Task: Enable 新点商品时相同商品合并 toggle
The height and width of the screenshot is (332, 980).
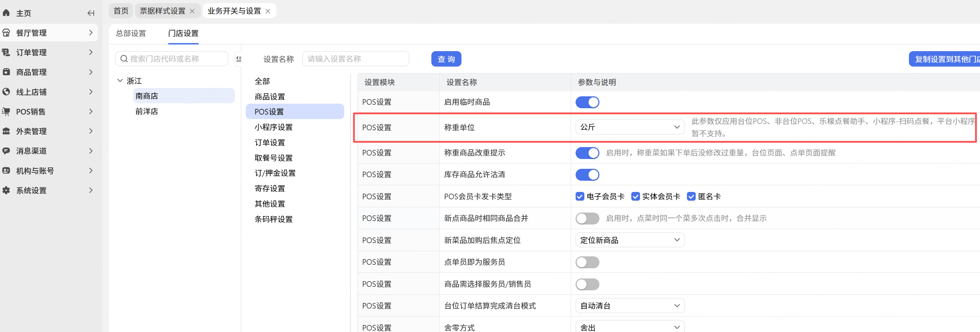Action: pyautogui.click(x=587, y=219)
